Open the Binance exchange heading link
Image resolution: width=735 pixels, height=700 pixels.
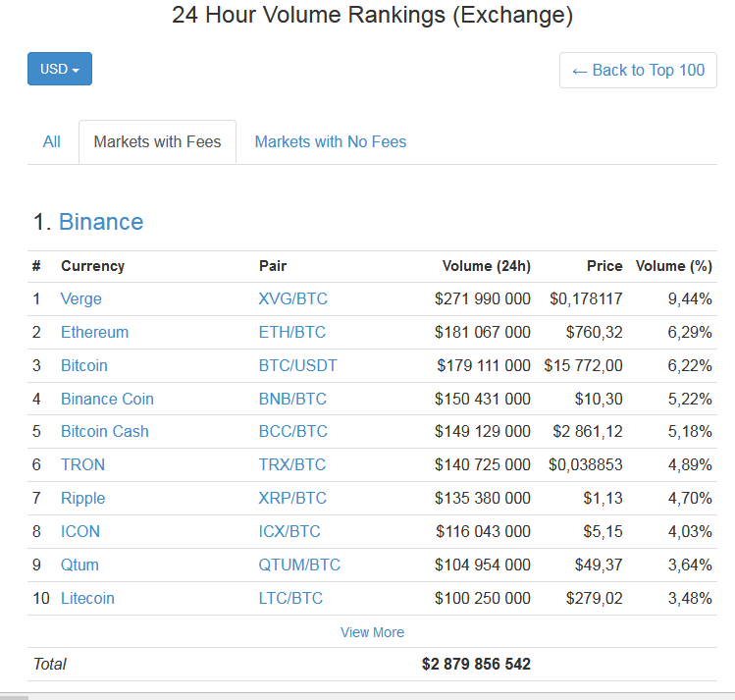101,222
